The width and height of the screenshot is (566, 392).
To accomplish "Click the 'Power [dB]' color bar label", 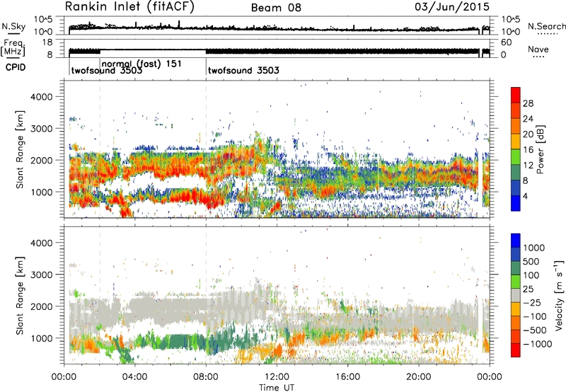I will [x=541, y=149].
